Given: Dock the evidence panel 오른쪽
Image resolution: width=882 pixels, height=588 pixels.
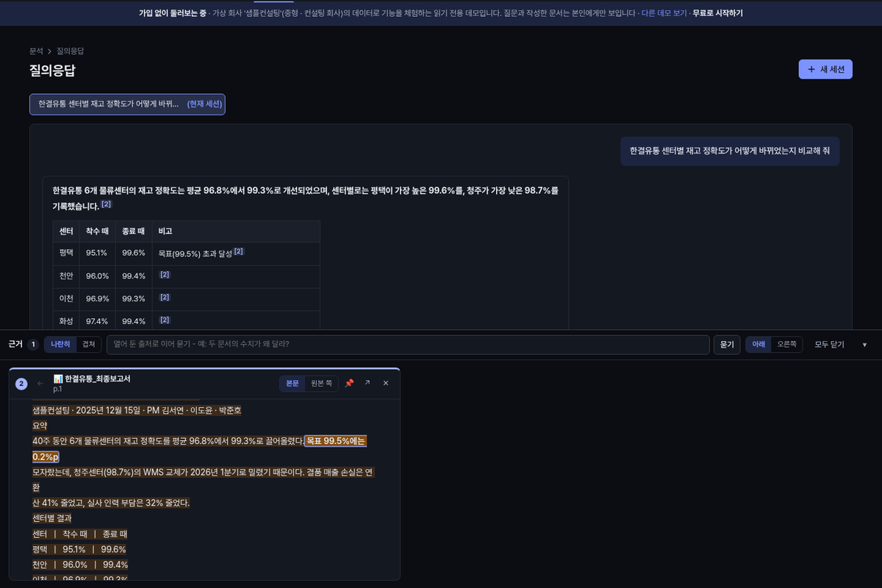Looking at the screenshot, I should [x=786, y=345].
